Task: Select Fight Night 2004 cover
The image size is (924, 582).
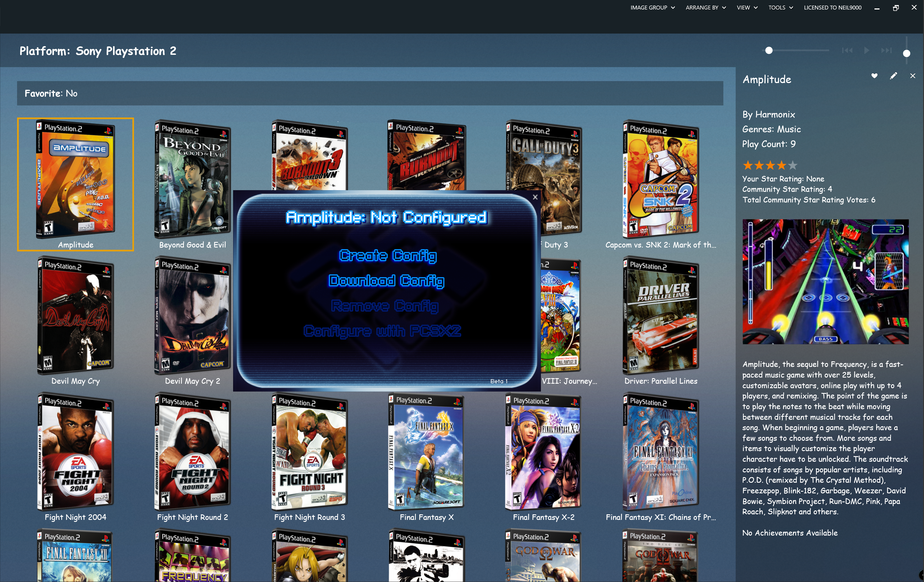Action: tap(76, 452)
